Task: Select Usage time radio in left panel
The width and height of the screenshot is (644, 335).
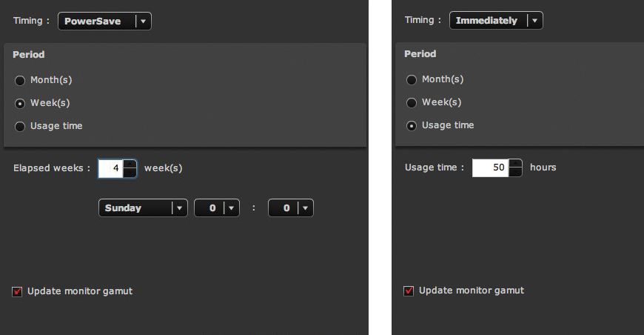Action: click(x=20, y=126)
